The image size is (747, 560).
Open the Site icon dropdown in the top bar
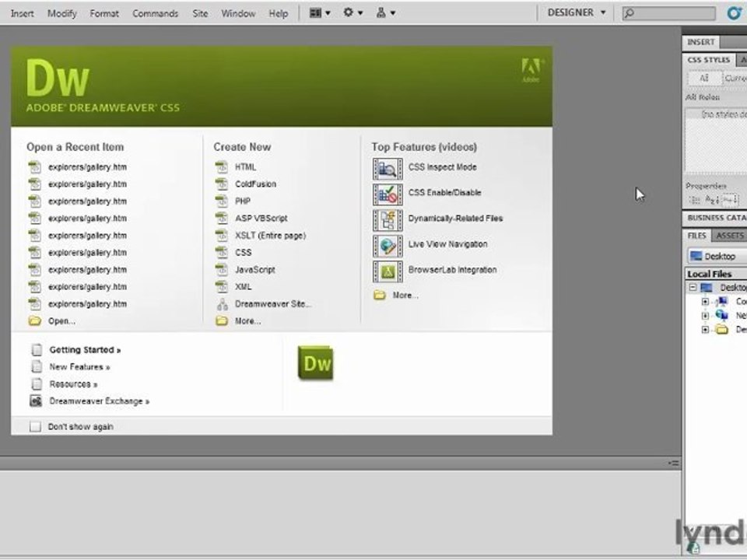[386, 13]
